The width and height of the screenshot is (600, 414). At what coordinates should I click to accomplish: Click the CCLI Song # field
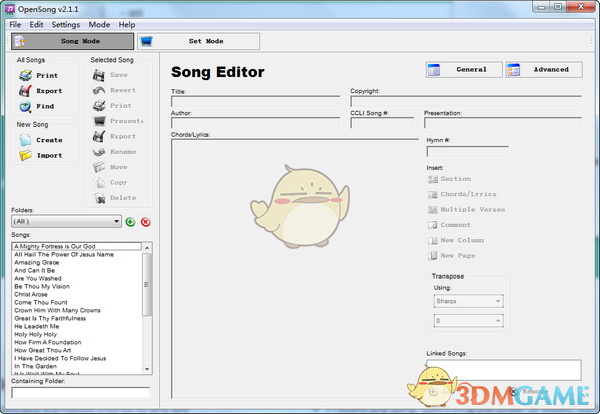pos(382,123)
